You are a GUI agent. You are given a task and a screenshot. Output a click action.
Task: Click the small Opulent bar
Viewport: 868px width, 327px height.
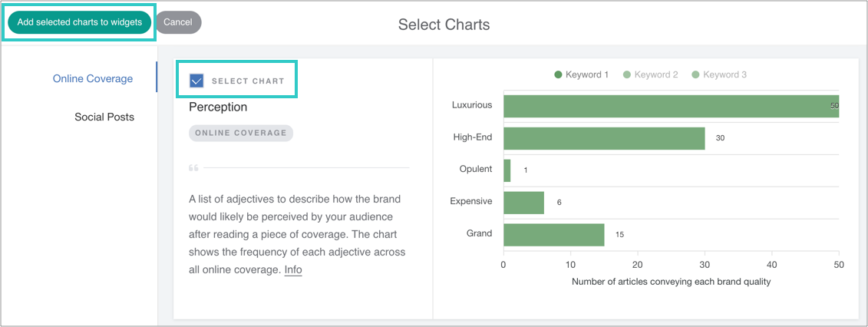pyautogui.click(x=507, y=170)
